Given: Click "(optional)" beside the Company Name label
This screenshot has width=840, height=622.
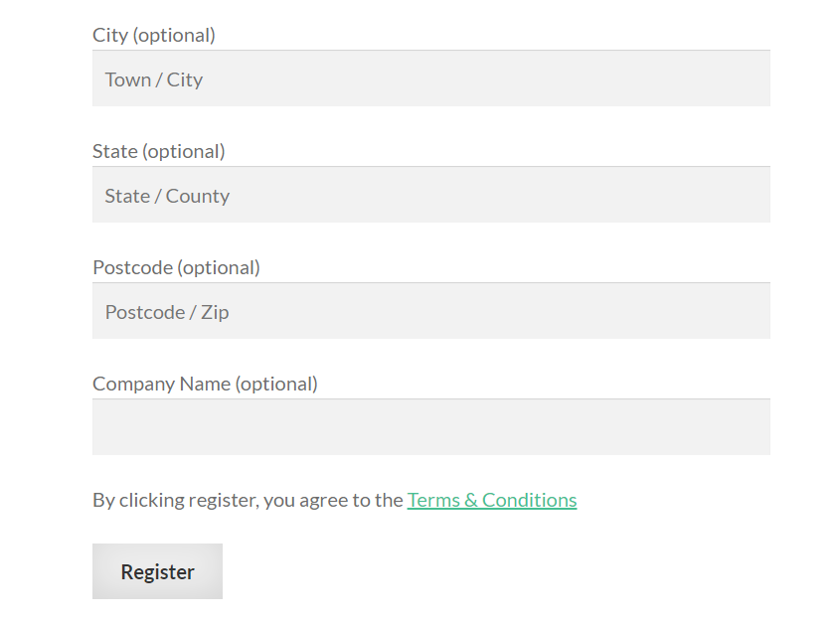Looking at the screenshot, I should tap(276, 384).
